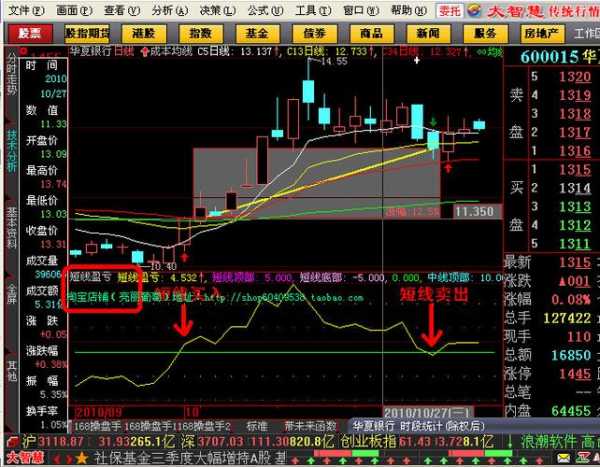The height and width of the screenshot is (467, 600).
Task: Switch to 全屏 sidebar tab
Action: (12, 294)
